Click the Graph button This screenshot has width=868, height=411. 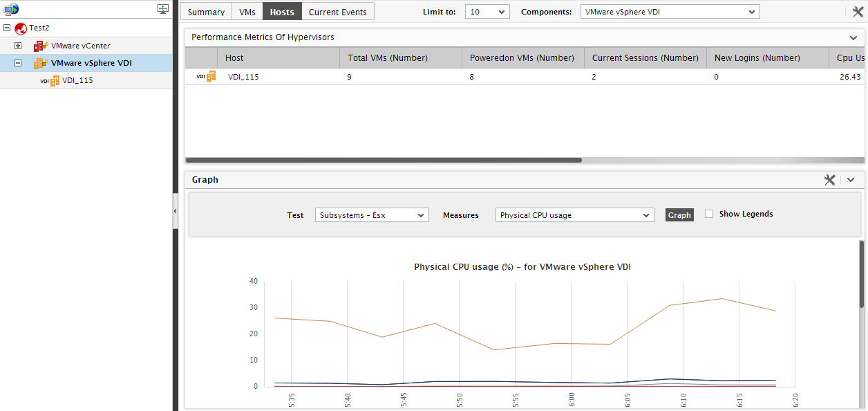coord(679,215)
